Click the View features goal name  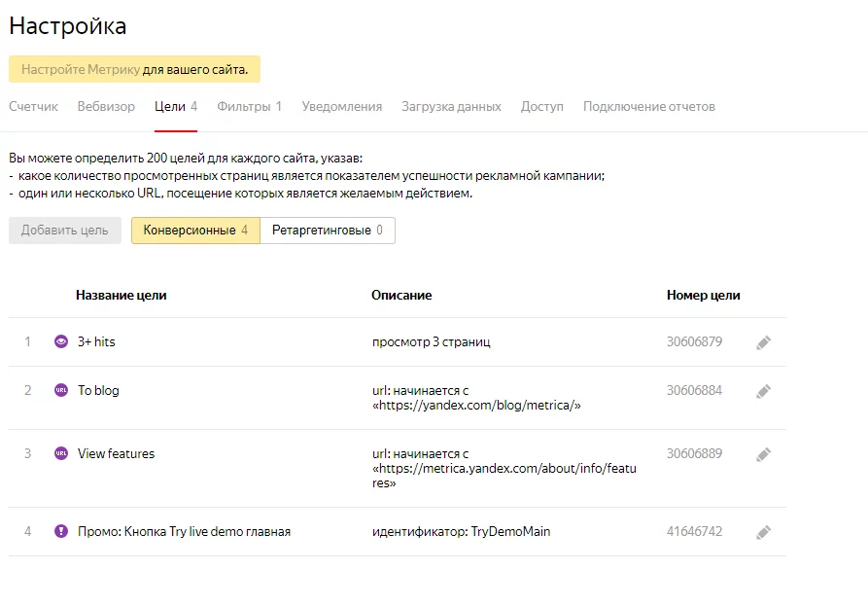117,453
